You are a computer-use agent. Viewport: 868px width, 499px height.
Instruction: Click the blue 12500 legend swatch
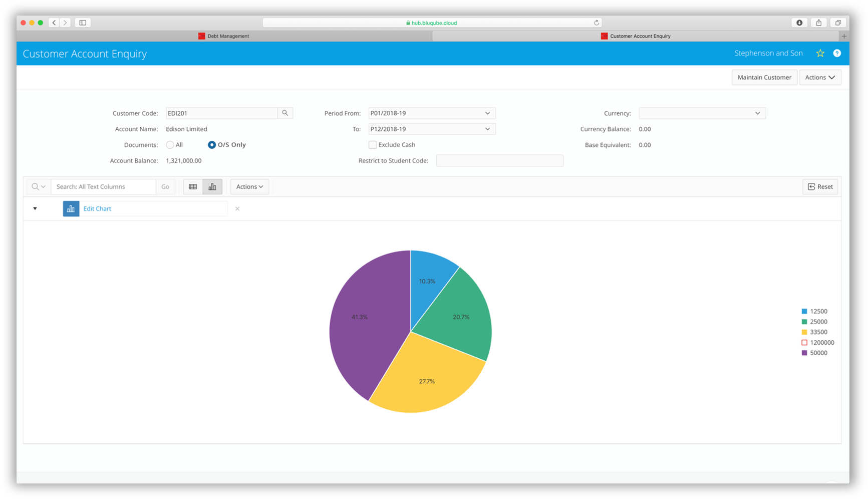(804, 312)
